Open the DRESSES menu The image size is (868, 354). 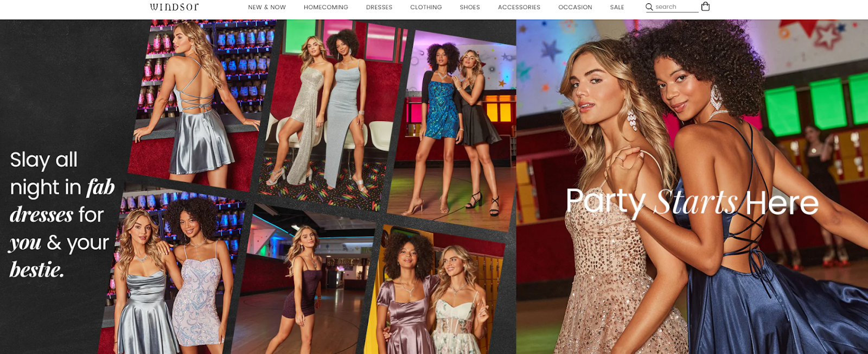tap(379, 7)
